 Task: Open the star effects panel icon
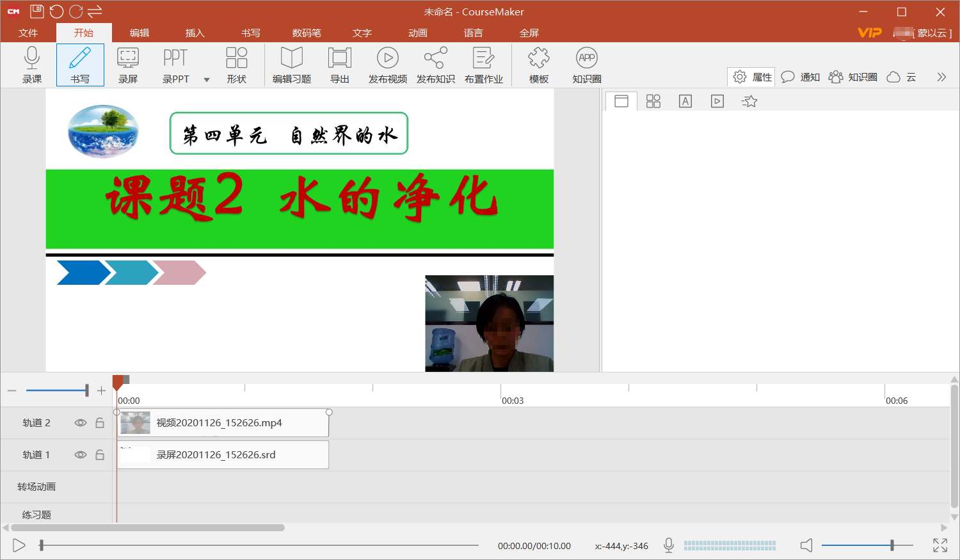click(x=749, y=101)
